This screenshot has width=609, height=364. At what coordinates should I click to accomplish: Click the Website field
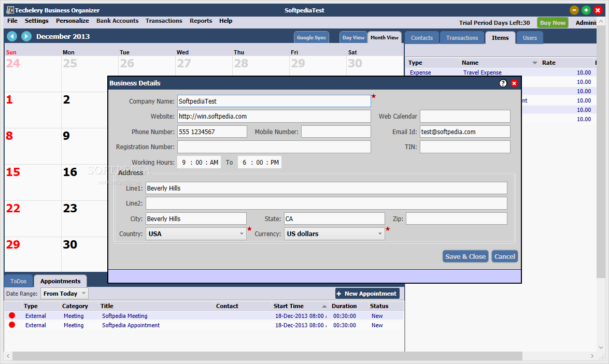274,117
